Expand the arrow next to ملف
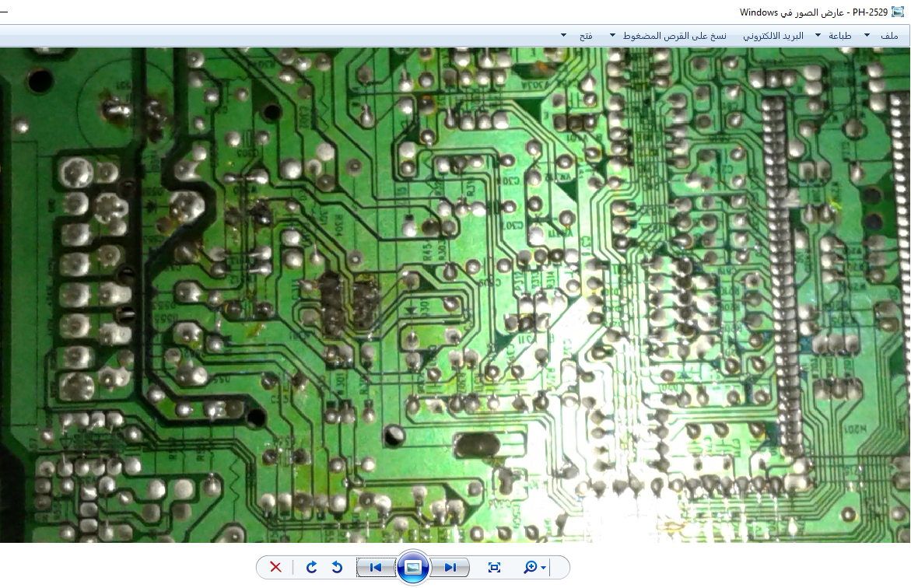911x588 pixels. point(867,36)
